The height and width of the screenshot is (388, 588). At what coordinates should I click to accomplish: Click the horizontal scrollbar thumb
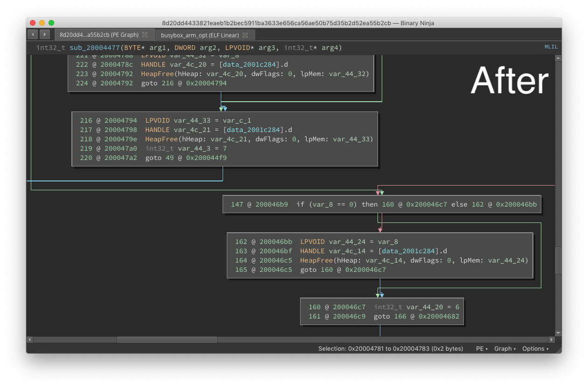pyautogui.click(x=167, y=340)
